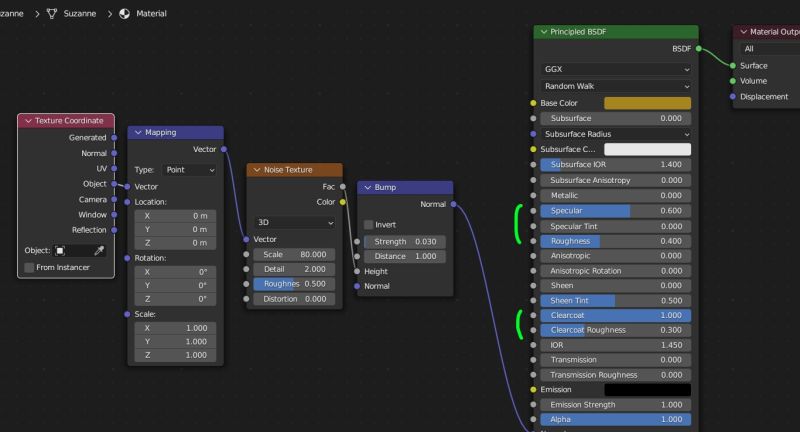Collapse the Principled BSDF node
This screenshot has width=800, height=432.
tap(544, 32)
